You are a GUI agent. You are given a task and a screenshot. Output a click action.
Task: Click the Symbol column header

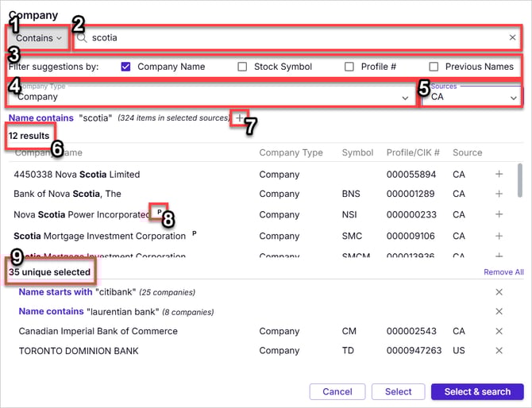[x=357, y=152]
